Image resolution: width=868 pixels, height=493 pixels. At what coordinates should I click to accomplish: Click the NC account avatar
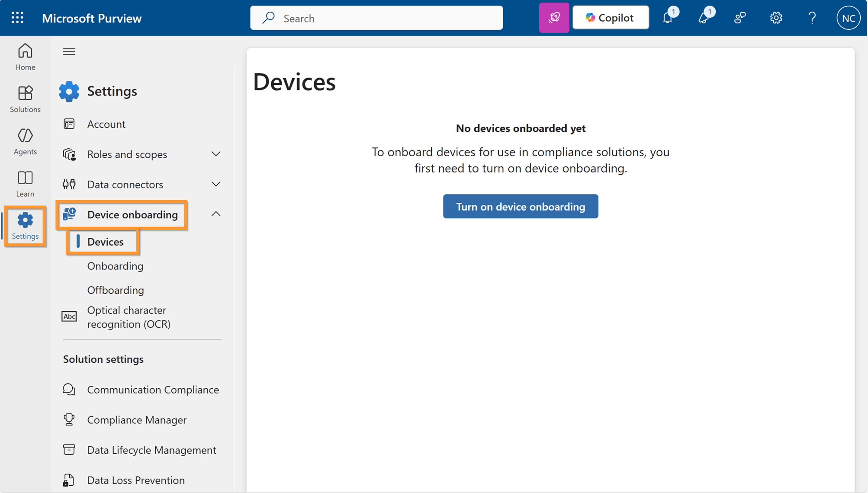click(848, 18)
